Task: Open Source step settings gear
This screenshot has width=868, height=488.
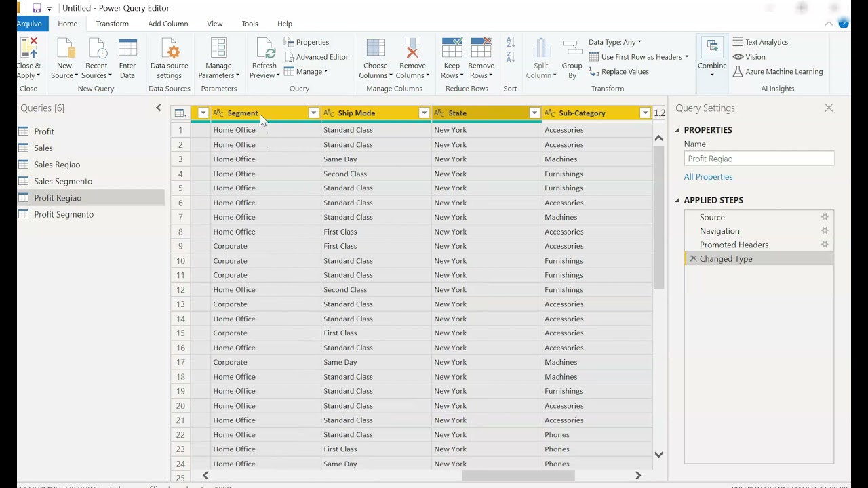Action: (x=825, y=217)
